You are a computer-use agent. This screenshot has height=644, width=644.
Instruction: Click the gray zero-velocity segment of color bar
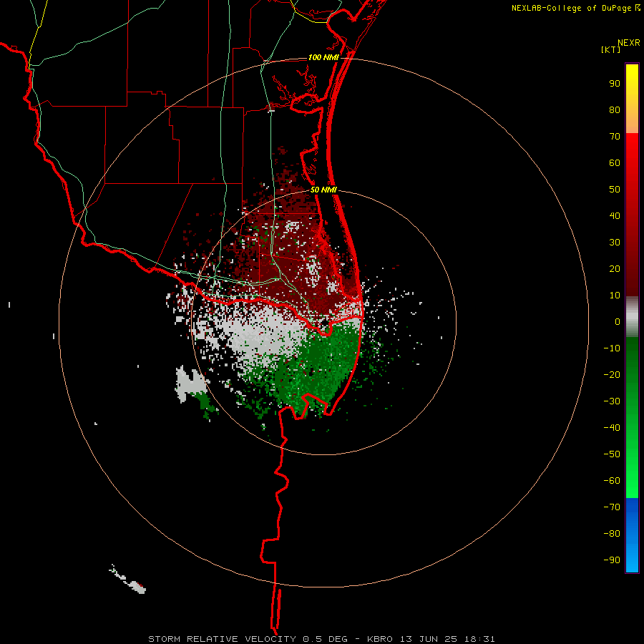(632, 317)
